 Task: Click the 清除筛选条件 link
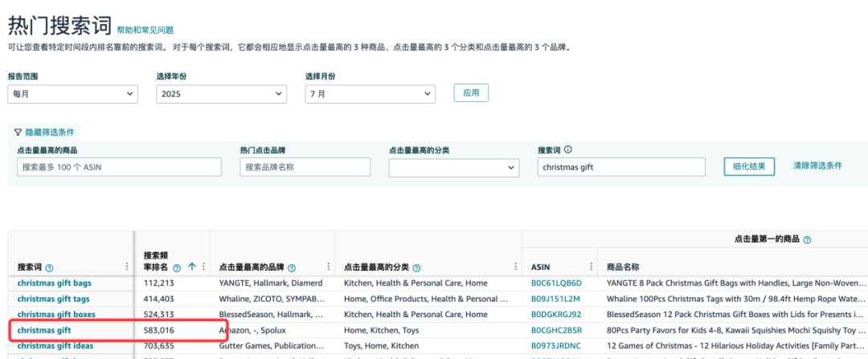(x=817, y=165)
